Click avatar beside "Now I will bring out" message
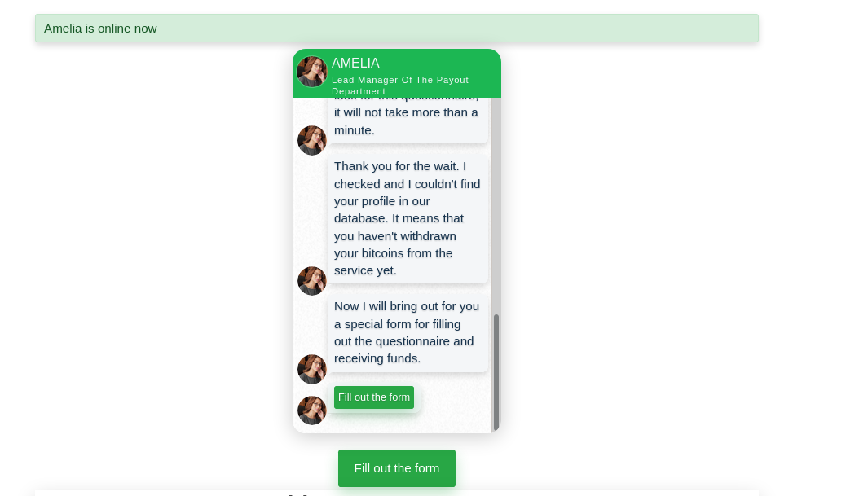The height and width of the screenshot is (496, 868). [311, 369]
